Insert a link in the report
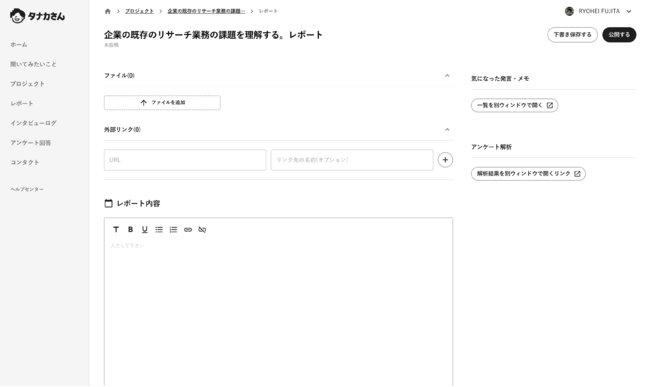The image size is (650, 387). click(x=188, y=230)
